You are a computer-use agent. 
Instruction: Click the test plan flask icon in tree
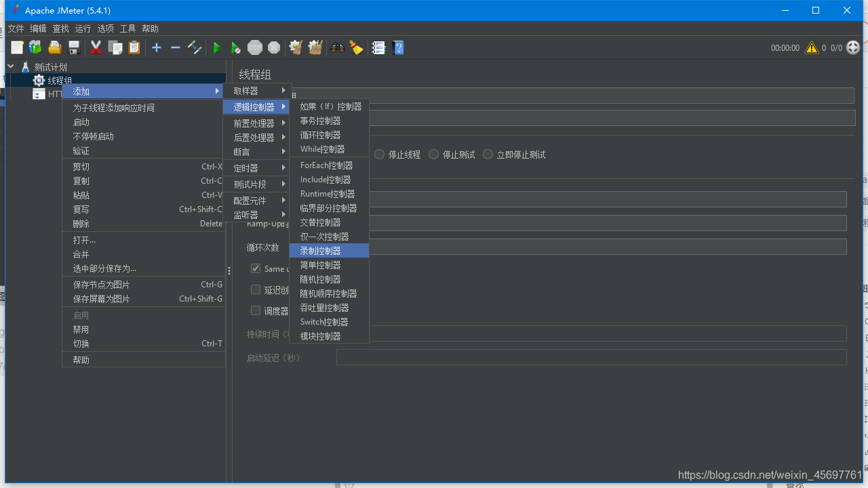tap(25, 67)
